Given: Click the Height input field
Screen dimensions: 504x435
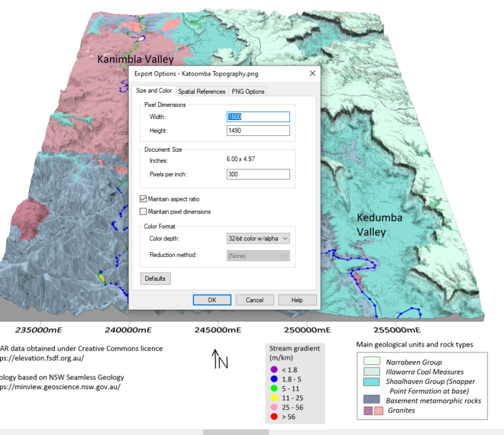Looking at the screenshot, I should (257, 130).
